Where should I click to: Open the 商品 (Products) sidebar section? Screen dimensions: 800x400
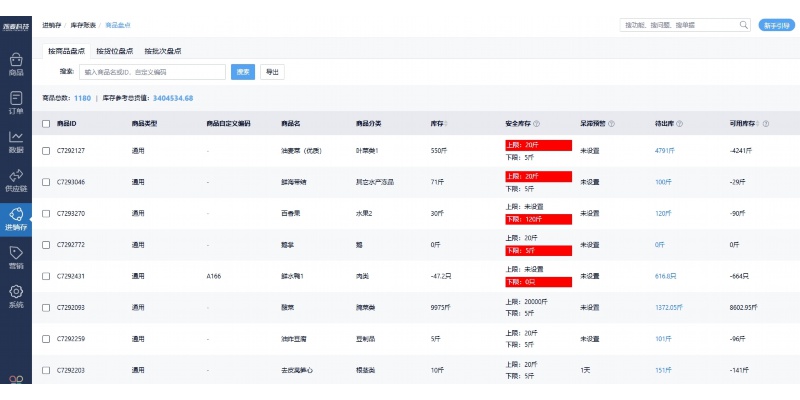point(16,64)
